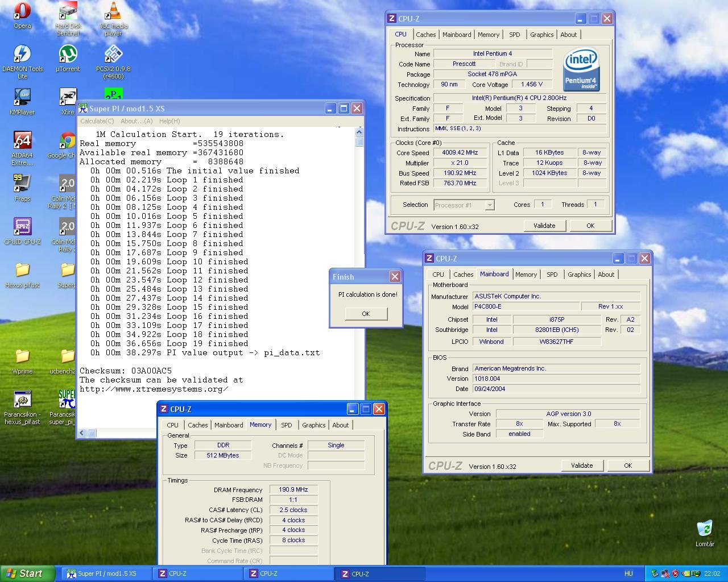Open the Fraps desktop icon

[x=22, y=188]
